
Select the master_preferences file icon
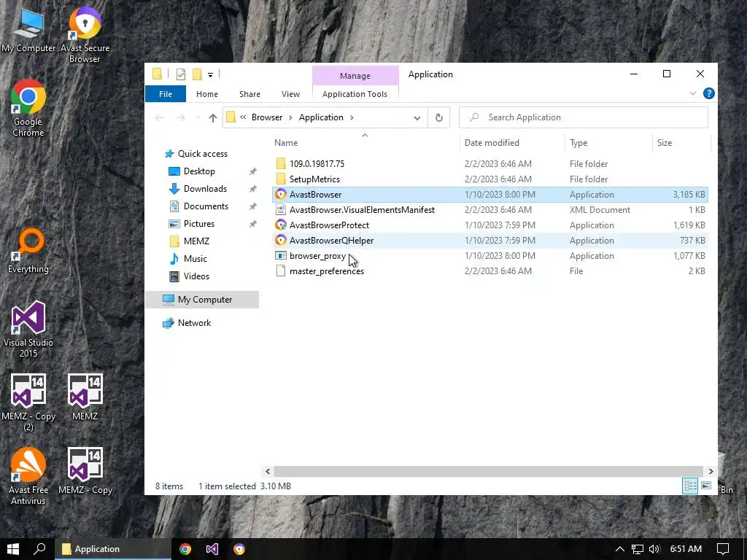point(281,271)
